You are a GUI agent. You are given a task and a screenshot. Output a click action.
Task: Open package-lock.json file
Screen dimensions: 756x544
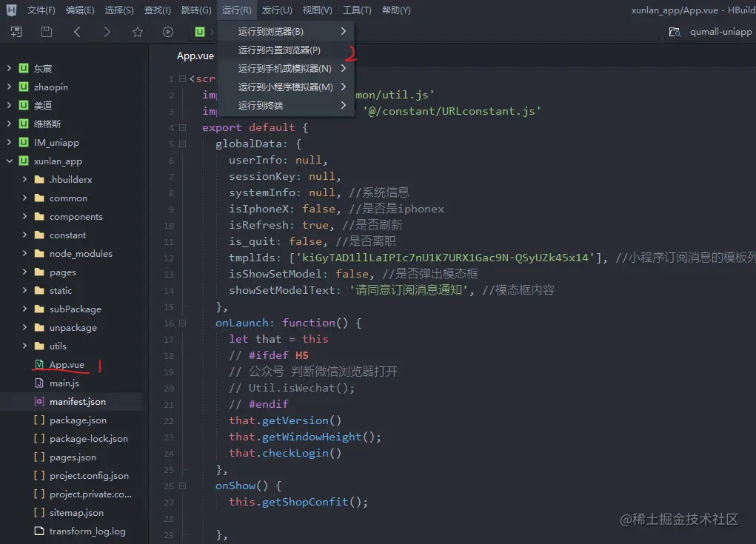(x=88, y=438)
